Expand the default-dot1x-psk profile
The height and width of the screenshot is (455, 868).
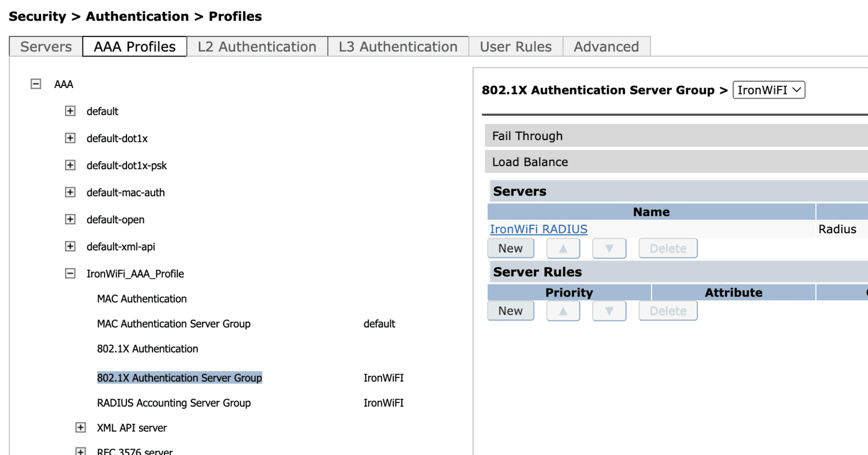70,166
